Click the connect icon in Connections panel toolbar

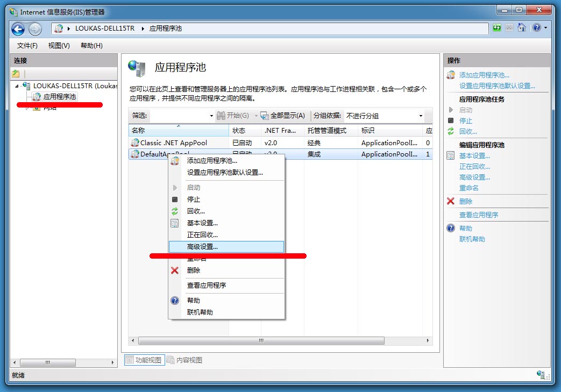pyautogui.click(x=16, y=74)
